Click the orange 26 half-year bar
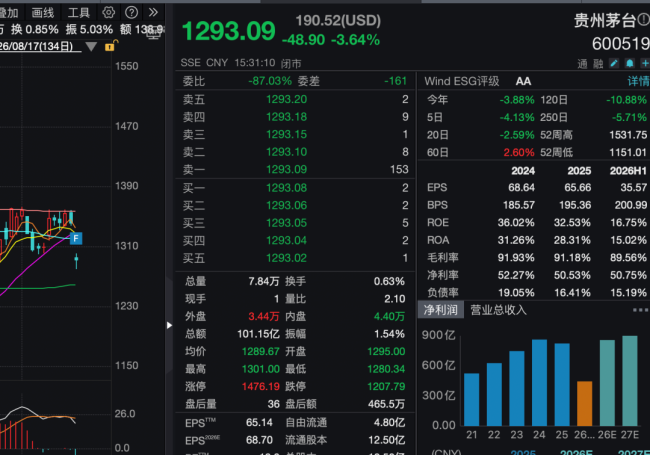 point(585,404)
